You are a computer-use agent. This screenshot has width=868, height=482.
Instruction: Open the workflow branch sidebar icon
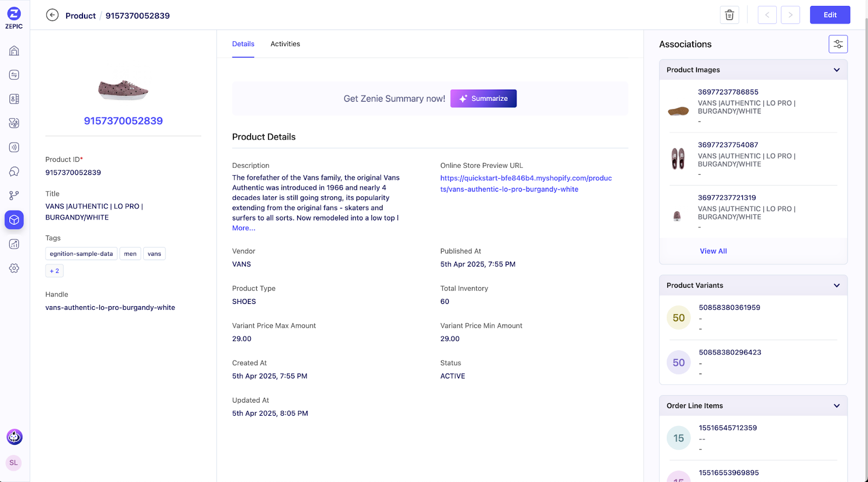[14, 195]
